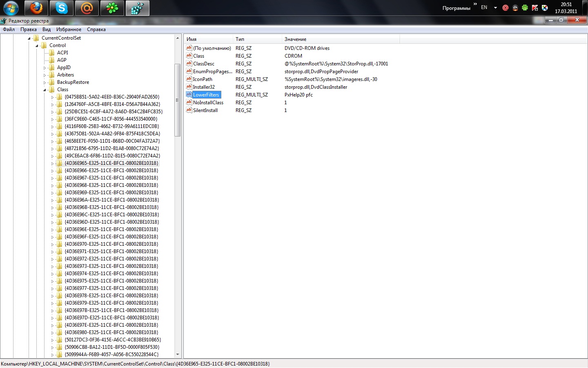Sort values by the Имя column header

point(208,39)
